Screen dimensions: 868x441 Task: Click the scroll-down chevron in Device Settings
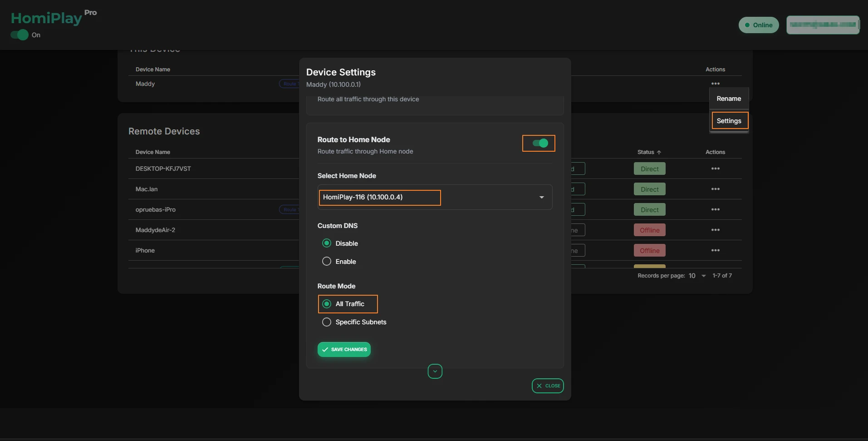click(435, 372)
